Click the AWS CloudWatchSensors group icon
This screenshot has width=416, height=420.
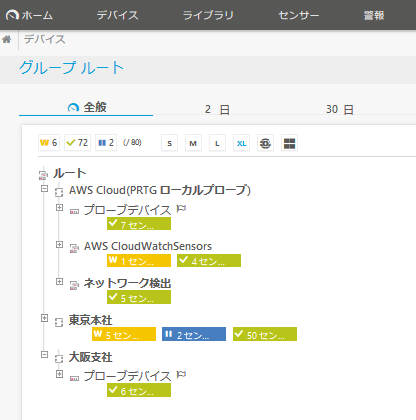point(74,248)
